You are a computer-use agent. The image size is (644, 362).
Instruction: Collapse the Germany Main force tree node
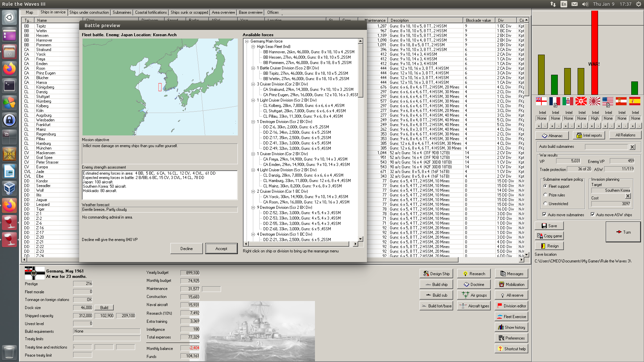247,41
